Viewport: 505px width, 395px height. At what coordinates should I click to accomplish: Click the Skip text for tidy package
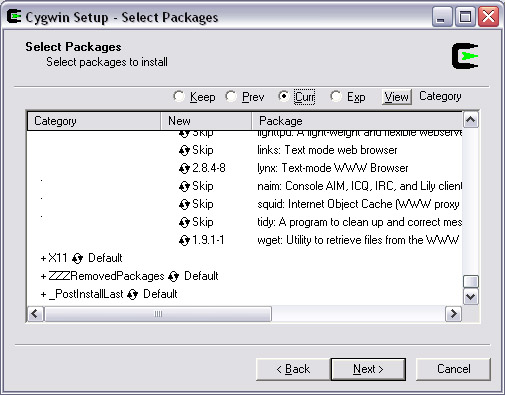(x=203, y=222)
